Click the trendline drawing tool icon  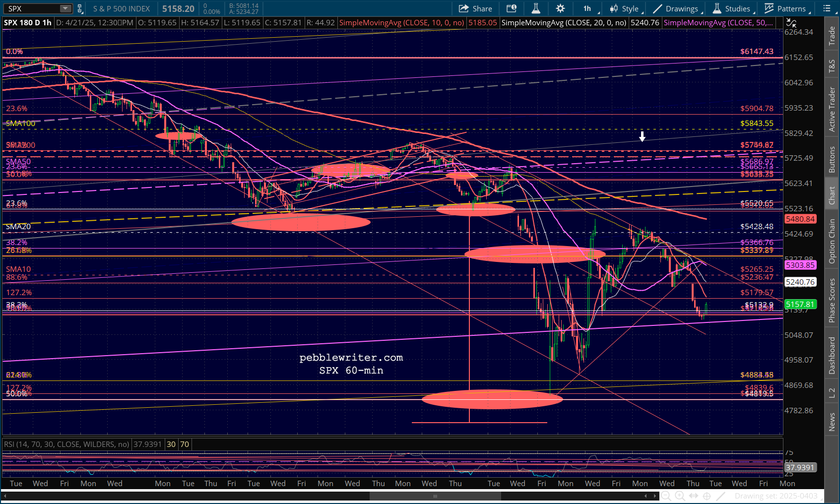721,496
